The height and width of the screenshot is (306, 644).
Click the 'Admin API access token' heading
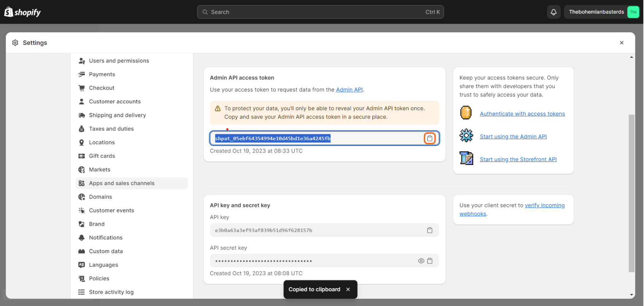242,78
